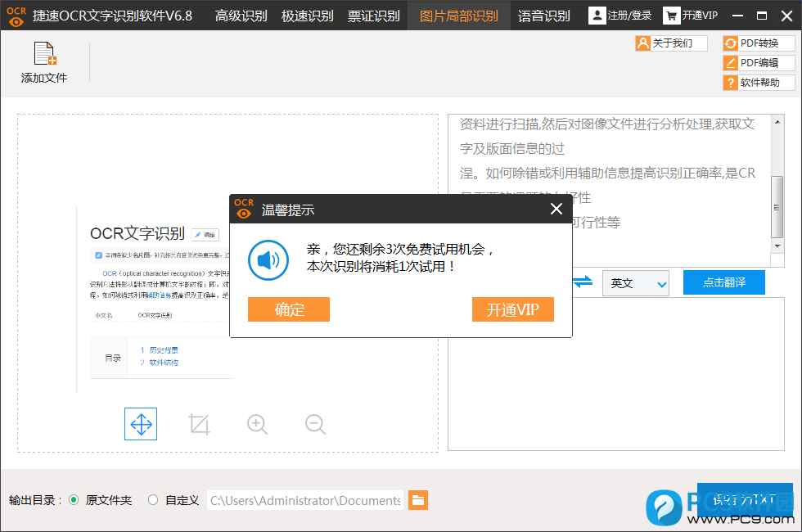Select 自定义 output directory radio button

[x=152, y=500]
